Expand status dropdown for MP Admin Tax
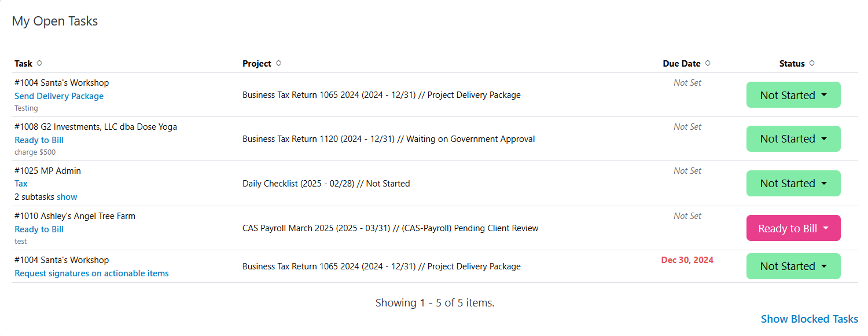The height and width of the screenshot is (336, 868). pyautogui.click(x=793, y=184)
